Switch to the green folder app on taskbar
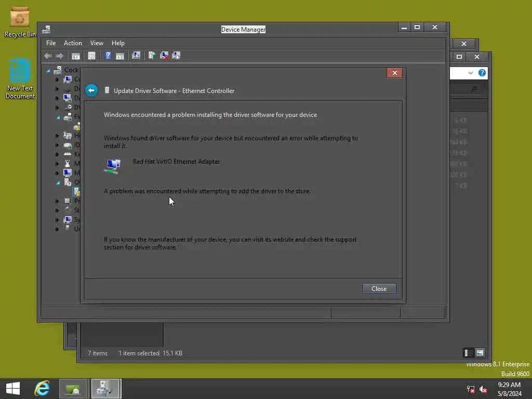Screen dimensions: 532x399 (73, 389)
